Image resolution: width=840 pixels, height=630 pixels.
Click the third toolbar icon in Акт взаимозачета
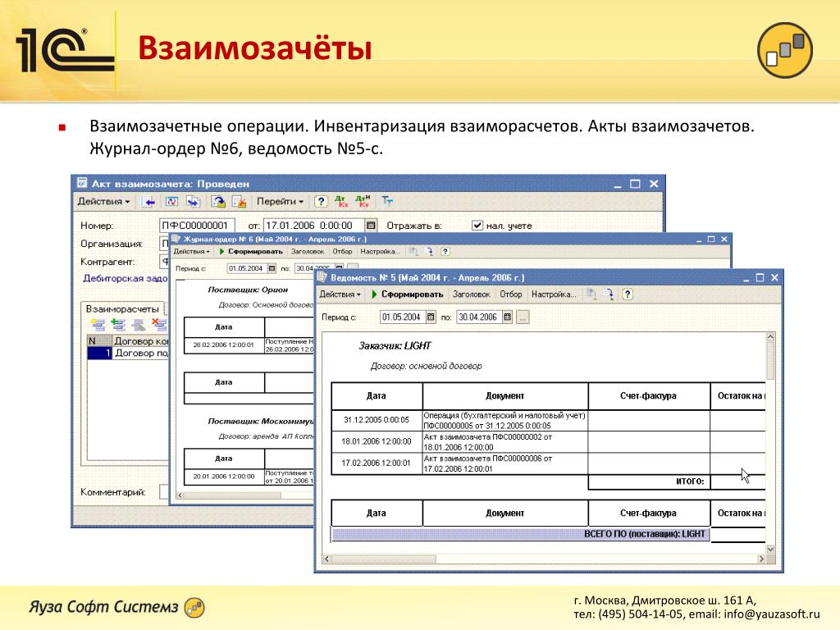pyautogui.click(x=193, y=202)
